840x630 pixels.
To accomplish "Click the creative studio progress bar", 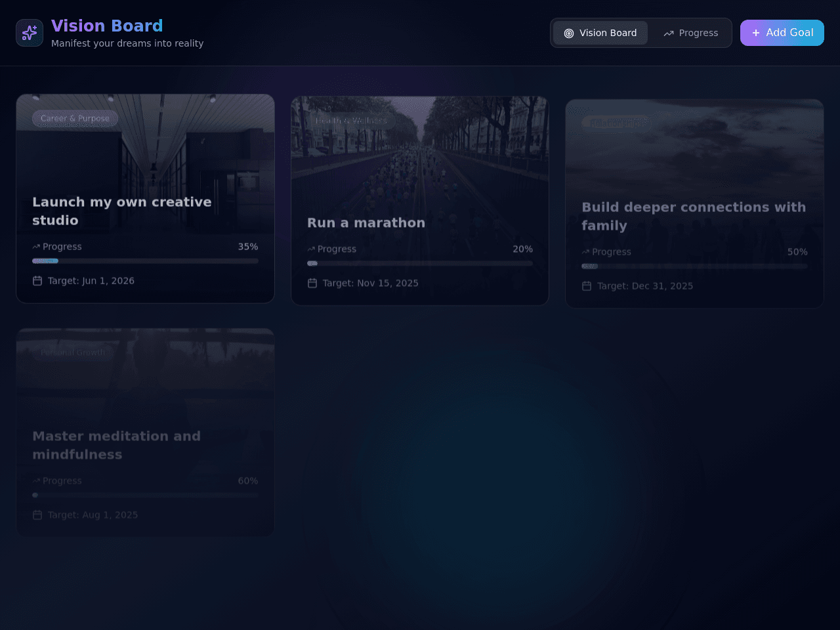I will click(145, 261).
